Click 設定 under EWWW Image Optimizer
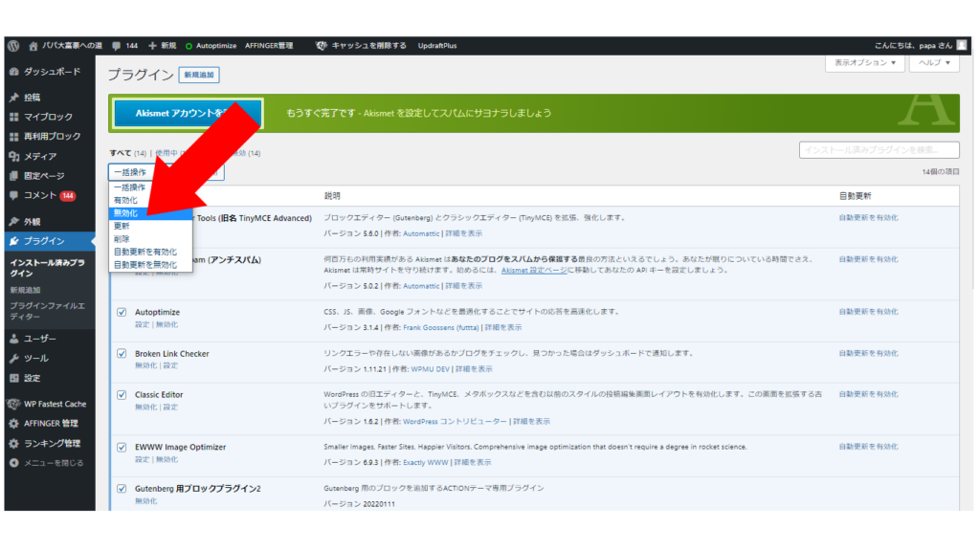The width and height of the screenshot is (980, 551). pyautogui.click(x=142, y=460)
